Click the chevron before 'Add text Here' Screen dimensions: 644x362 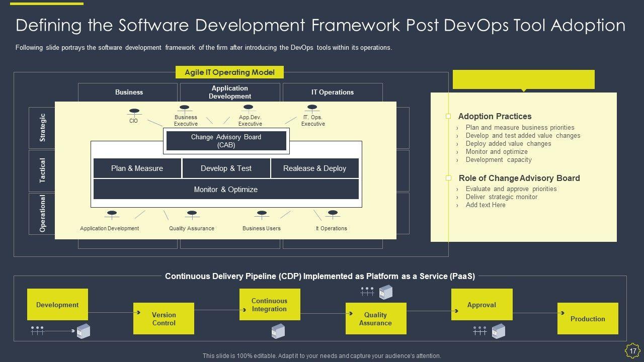coord(457,205)
